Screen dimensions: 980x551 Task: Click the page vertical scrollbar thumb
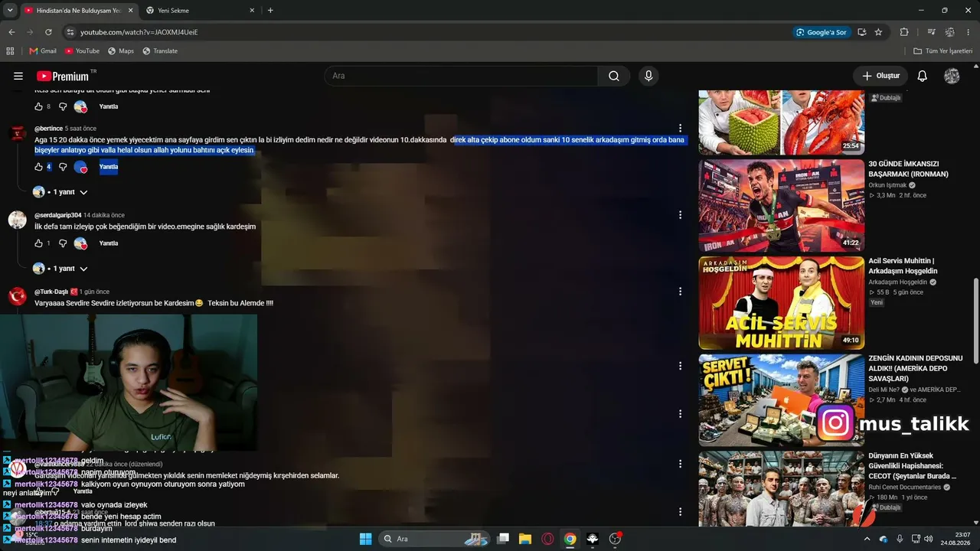[x=975, y=321]
